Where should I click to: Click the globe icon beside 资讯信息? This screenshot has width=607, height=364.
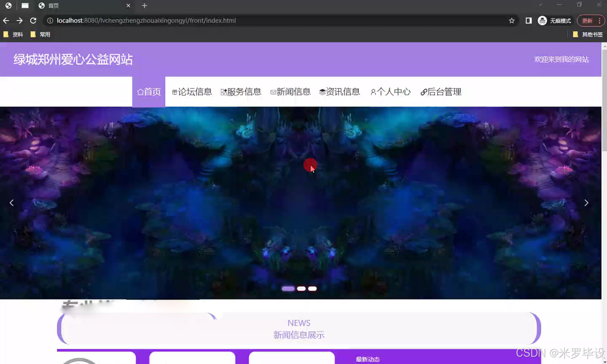[x=322, y=91]
